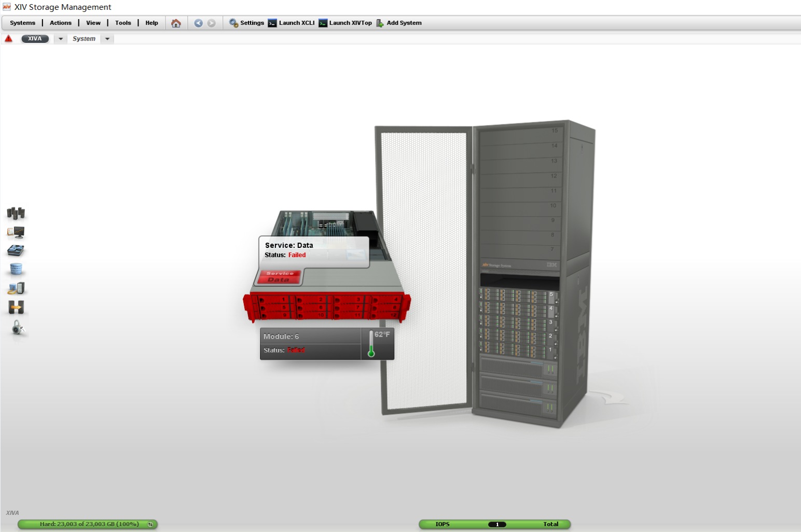Viewport: 801px width, 532px height.
Task: Expand the dropdown arrow next to System
Action: coord(107,39)
